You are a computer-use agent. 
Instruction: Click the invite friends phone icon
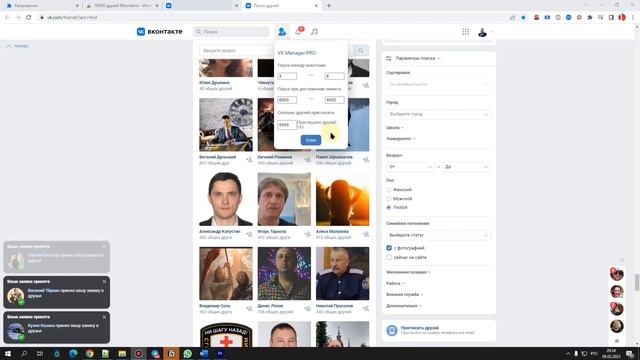(391, 330)
